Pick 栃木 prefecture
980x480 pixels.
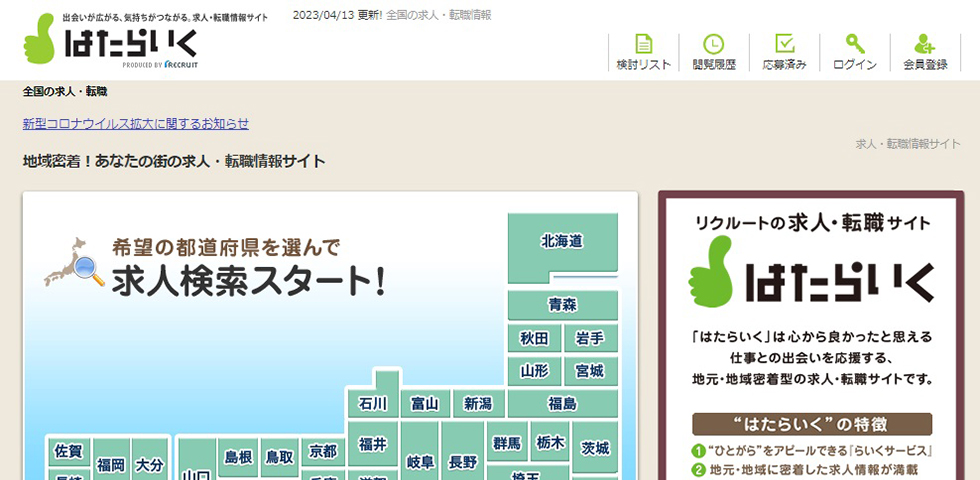pyautogui.click(x=550, y=443)
